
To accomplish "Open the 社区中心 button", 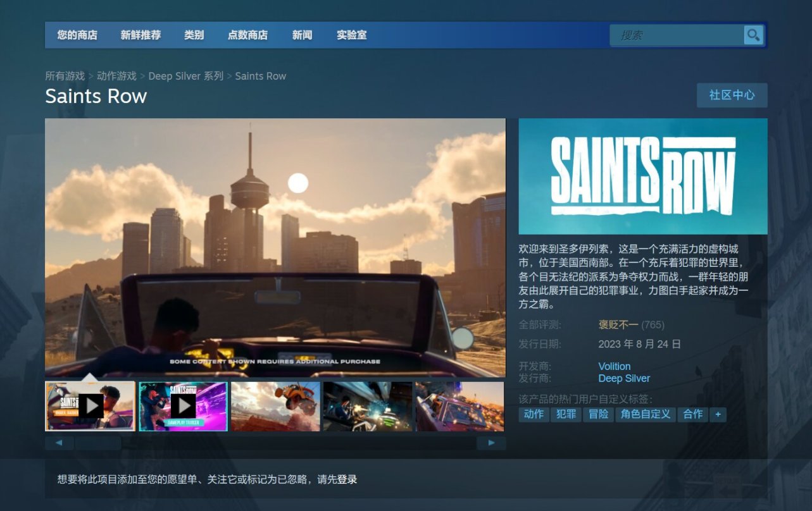I will 732,95.
